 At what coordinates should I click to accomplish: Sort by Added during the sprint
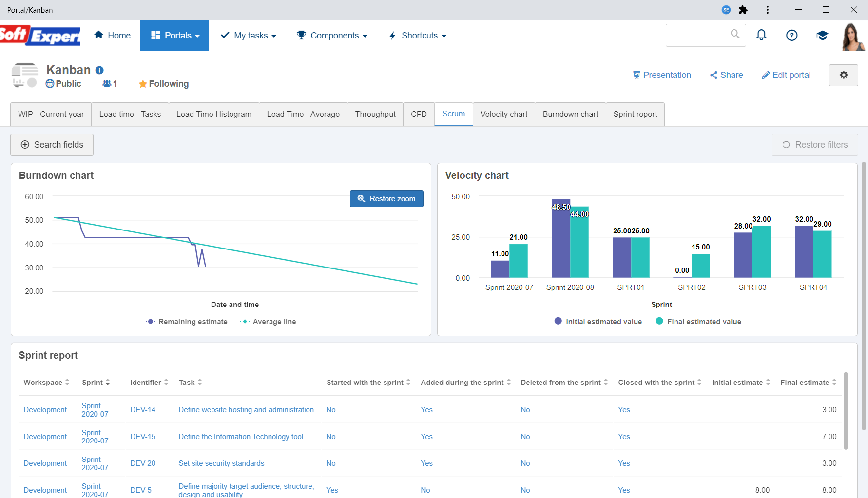click(x=466, y=383)
